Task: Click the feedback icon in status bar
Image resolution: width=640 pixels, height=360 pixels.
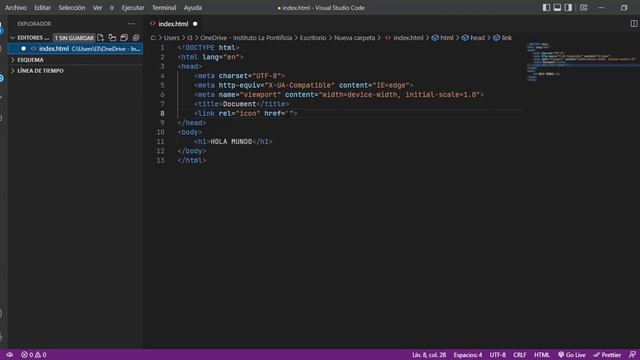Action: (x=632, y=355)
